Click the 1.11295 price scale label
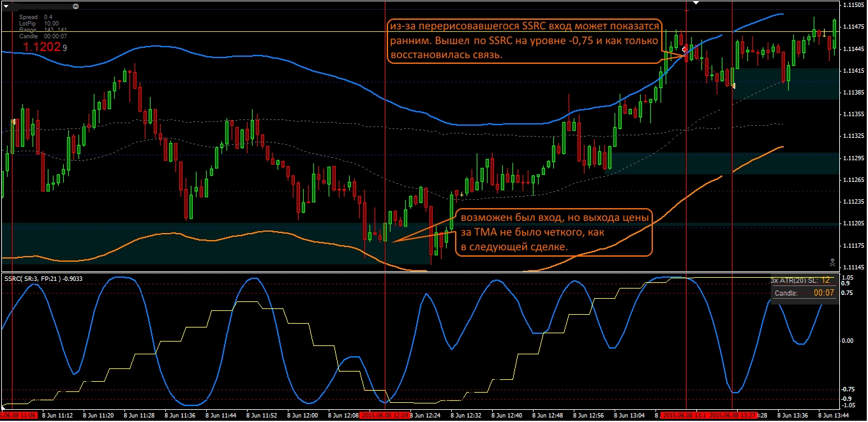Screen dimensions: 868x422 pyautogui.click(x=853, y=158)
